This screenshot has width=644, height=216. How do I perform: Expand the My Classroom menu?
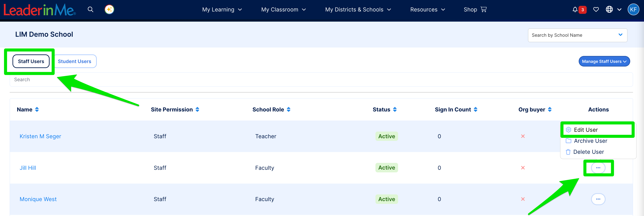(283, 10)
